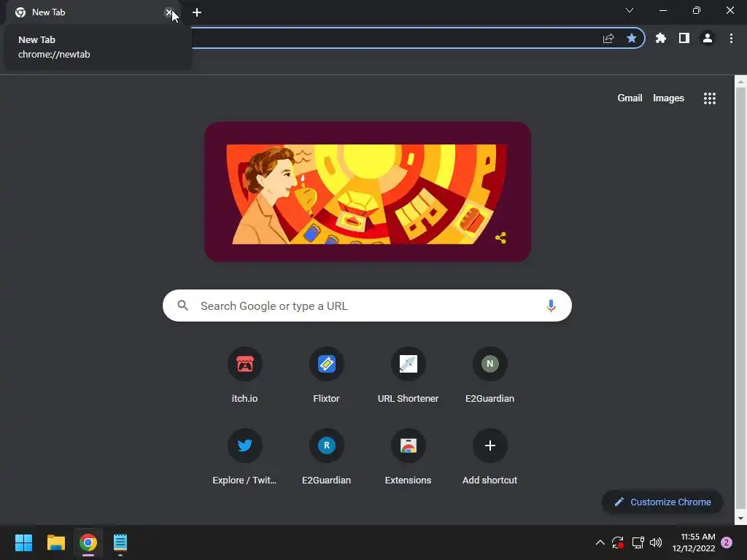Open the E2Guardian shortcut with N icon
Viewport: 747px width, 560px height.
coord(489,365)
